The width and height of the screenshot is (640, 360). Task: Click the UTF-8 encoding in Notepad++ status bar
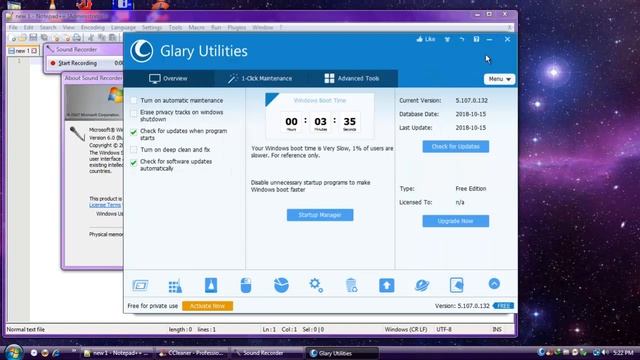(444, 329)
